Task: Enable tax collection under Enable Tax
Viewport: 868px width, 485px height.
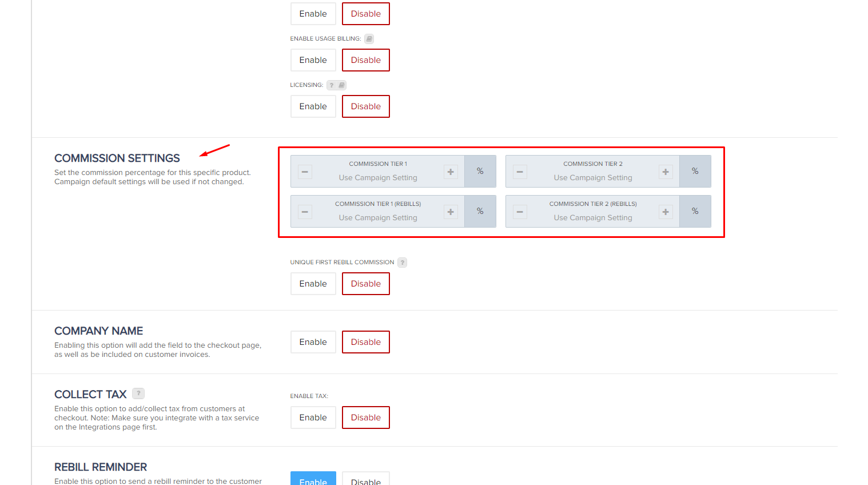Action: tap(313, 418)
